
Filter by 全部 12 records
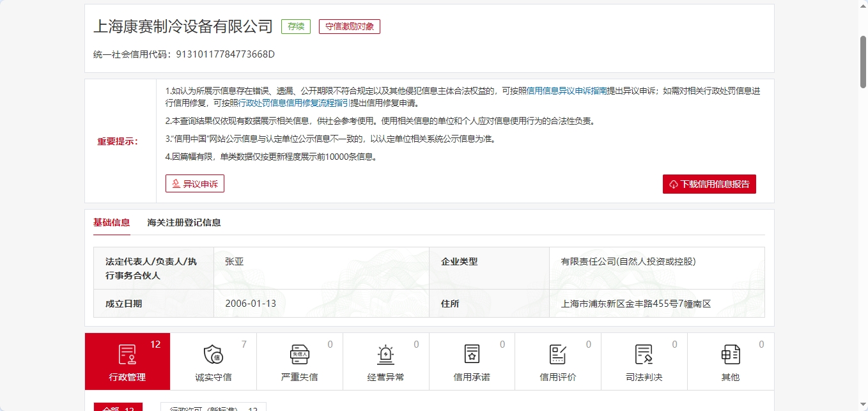click(x=118, y=407)
